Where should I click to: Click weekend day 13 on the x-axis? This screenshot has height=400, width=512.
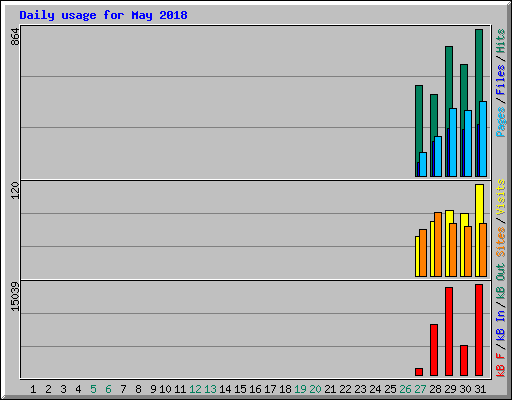point(210,389)
